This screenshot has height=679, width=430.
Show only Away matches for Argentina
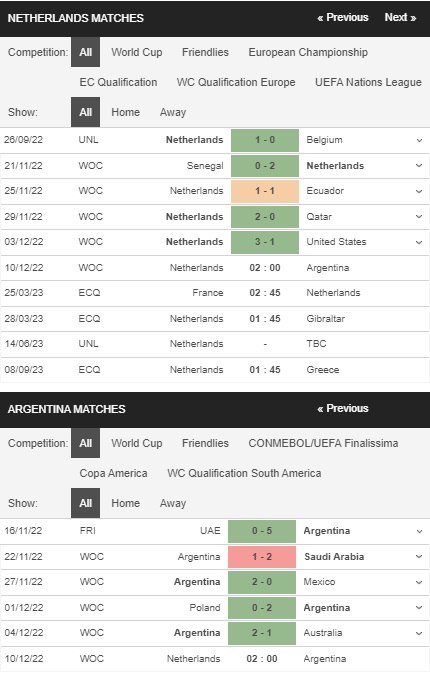(173, 503)
